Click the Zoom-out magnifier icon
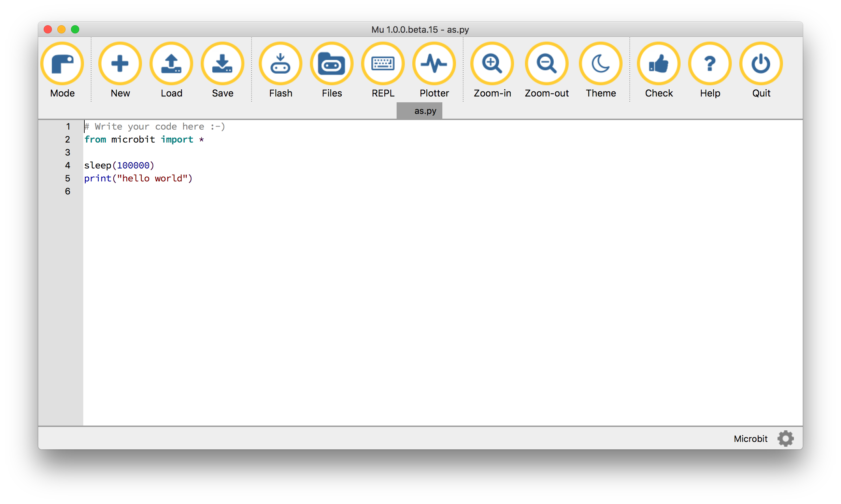This screenshot has height=504, width=841. (546, 64)
